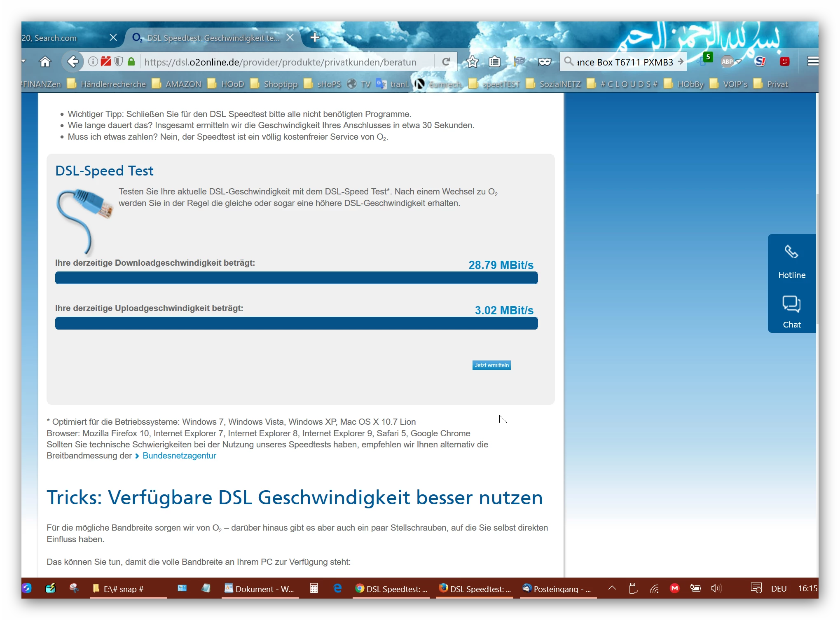This screenshot has height=620, width=840.
Task: Expand the Adblock Plus dropdown arrow
Action: point(738,62)
